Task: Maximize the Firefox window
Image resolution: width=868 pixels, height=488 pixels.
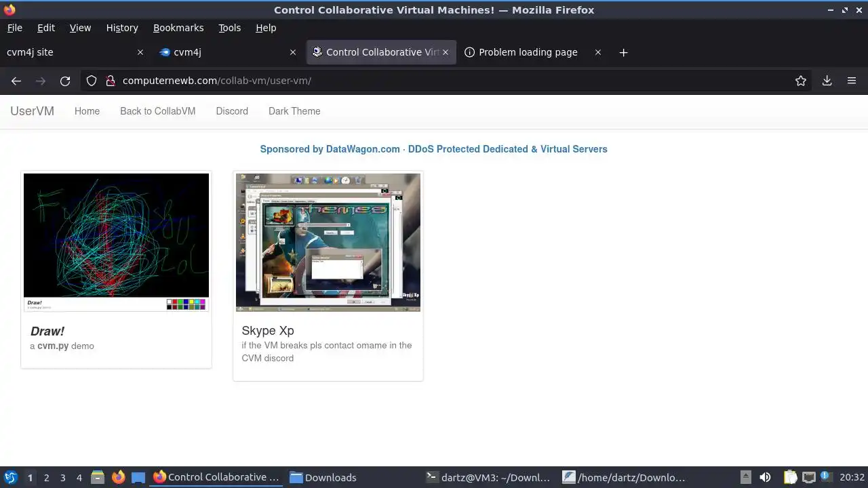Action: [x=845, y=10]
